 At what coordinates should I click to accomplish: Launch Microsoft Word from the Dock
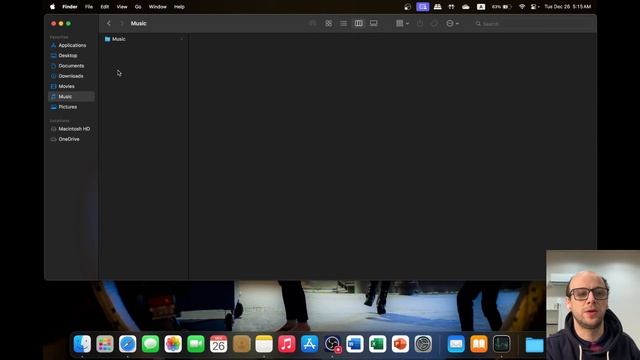(355, 344)
